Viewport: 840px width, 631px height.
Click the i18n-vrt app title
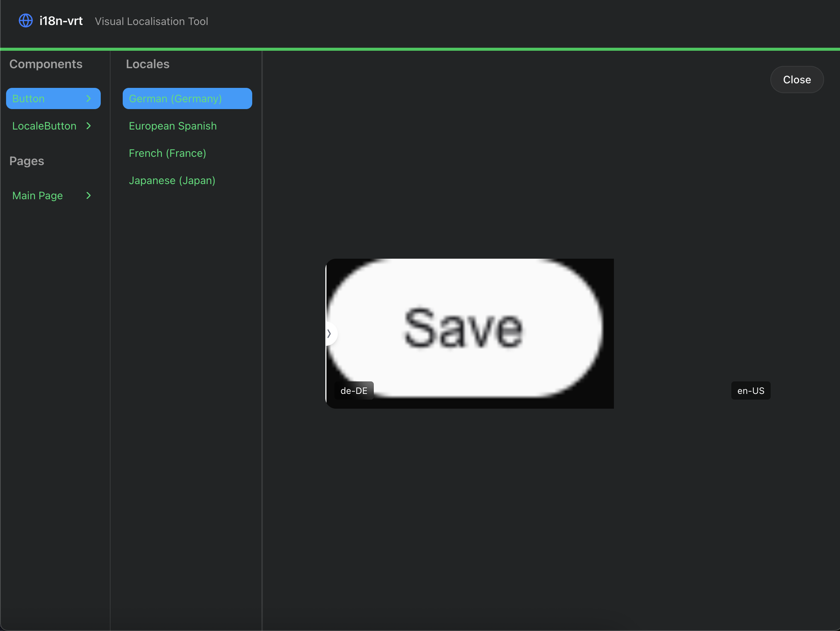pyautogui.click(x=61, y=21)
